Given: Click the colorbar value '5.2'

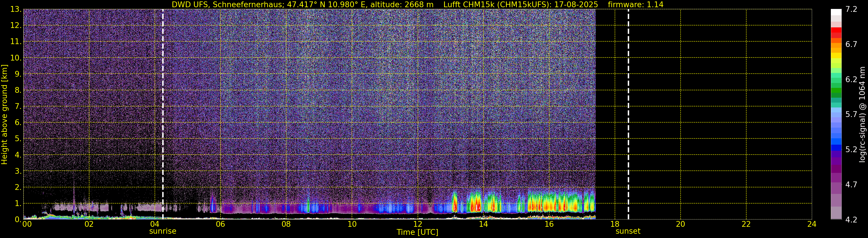Looking at the screenshot, I should [851, 150].
